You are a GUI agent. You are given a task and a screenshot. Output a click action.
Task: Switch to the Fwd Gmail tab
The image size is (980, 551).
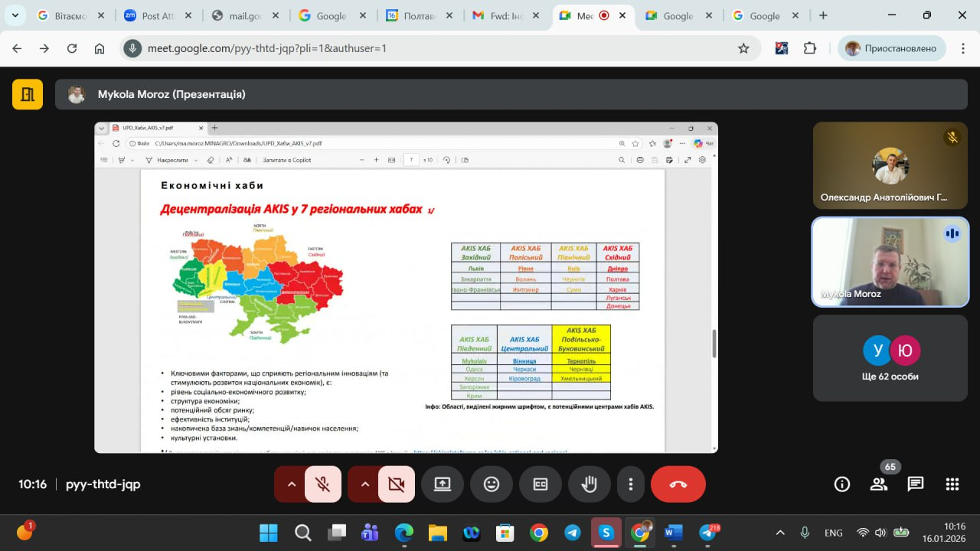[498, 15]
